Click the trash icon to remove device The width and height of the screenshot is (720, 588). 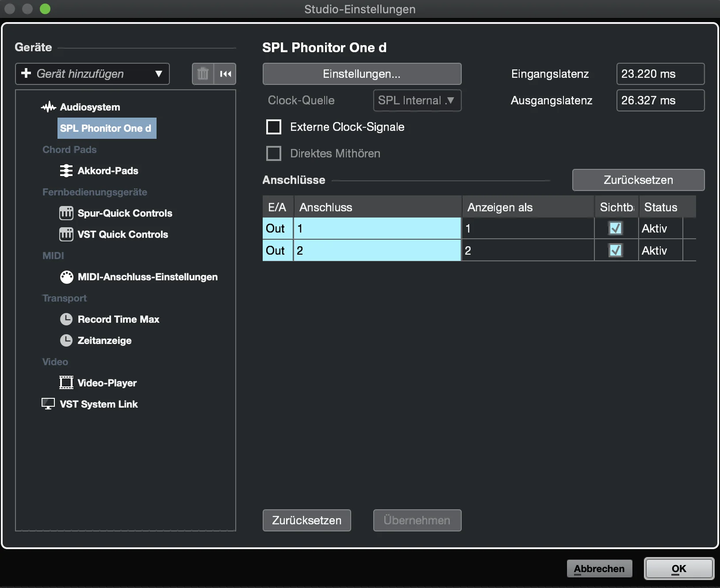coord(203,74)
